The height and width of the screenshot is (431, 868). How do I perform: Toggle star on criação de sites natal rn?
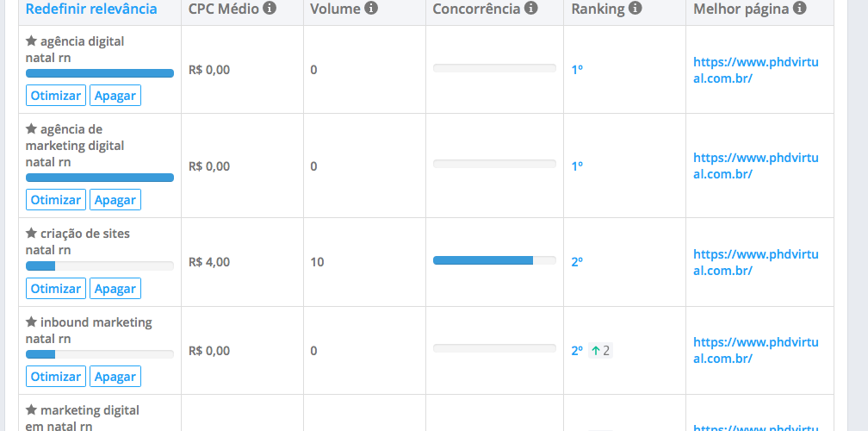tap(32, 234)
